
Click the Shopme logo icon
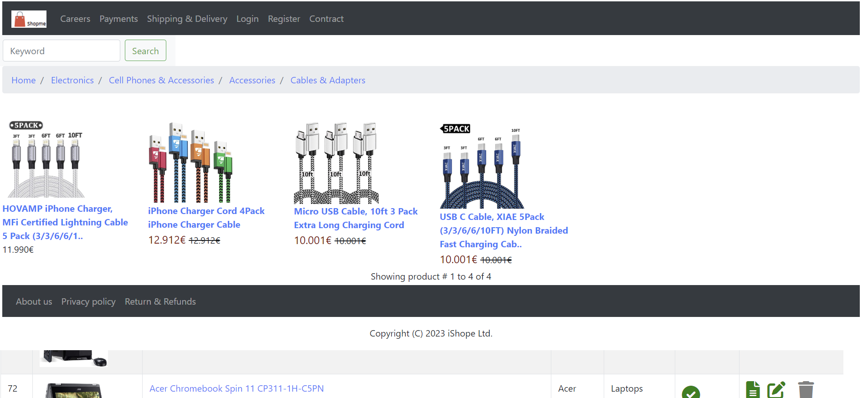(x=29, y=19)
